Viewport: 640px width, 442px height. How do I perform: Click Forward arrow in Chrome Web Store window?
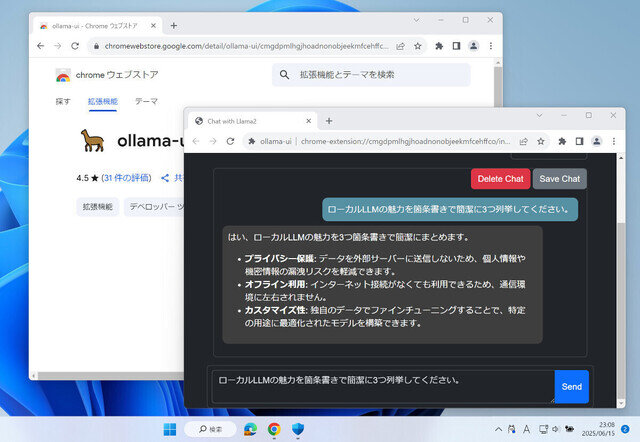58,46
